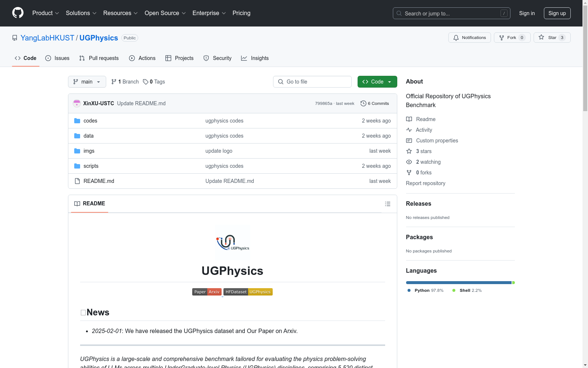Click XinXU-USTC's avatar image
This screenshot has width=588, height=368.
77,103
